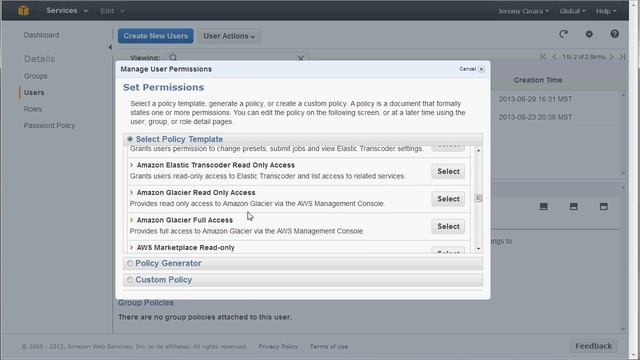Image resolution: width=640 pixels, height=360 pixels.
Task: Open the Global region dropdown
Action: [572, 11]
